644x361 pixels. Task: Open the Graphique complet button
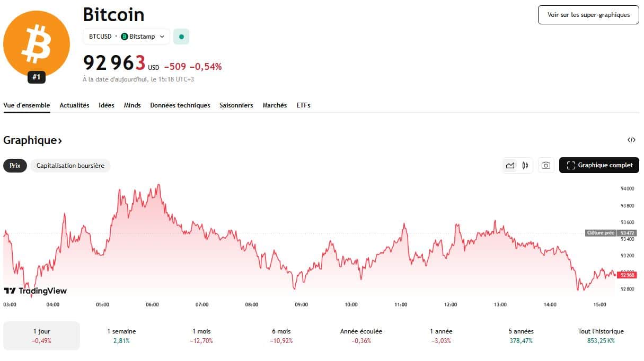[x=599, y=165]
